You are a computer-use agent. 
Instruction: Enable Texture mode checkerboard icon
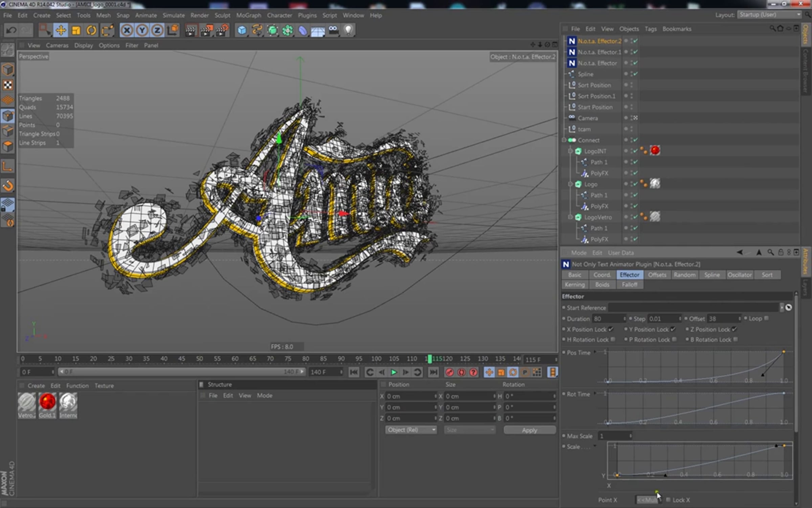pyautogui.click(x=8, y=85)
